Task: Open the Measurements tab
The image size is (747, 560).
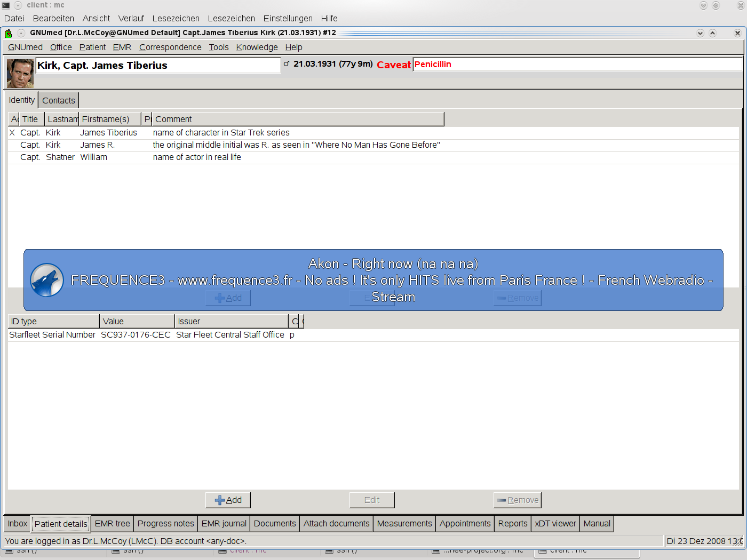Action: pos(404,523)
